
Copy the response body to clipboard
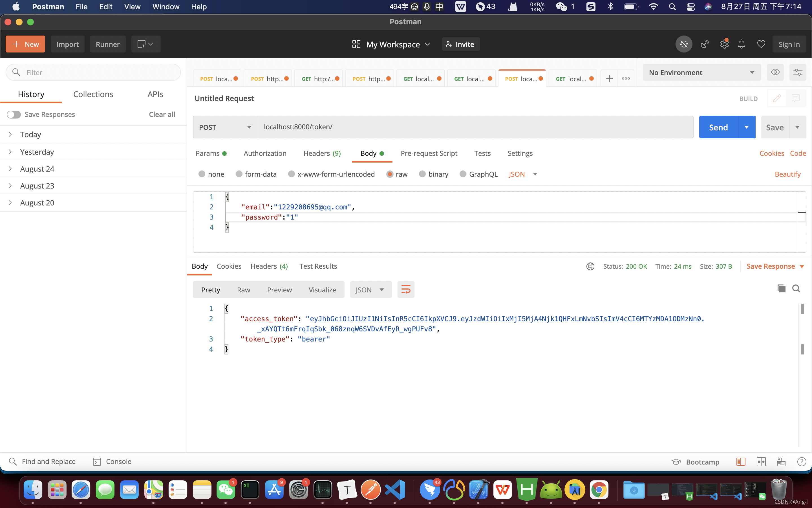click(x=782, y=289)
